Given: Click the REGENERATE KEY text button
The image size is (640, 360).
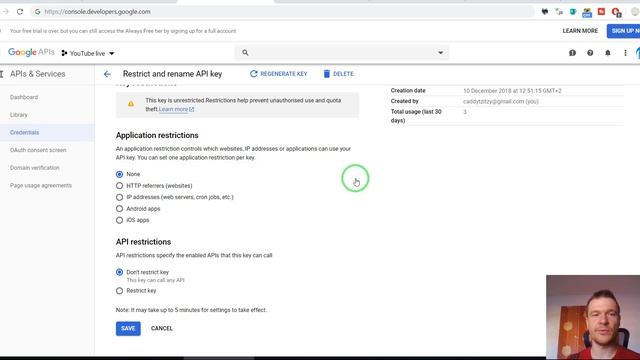Looking at the screenshot, I should [284, 74].
